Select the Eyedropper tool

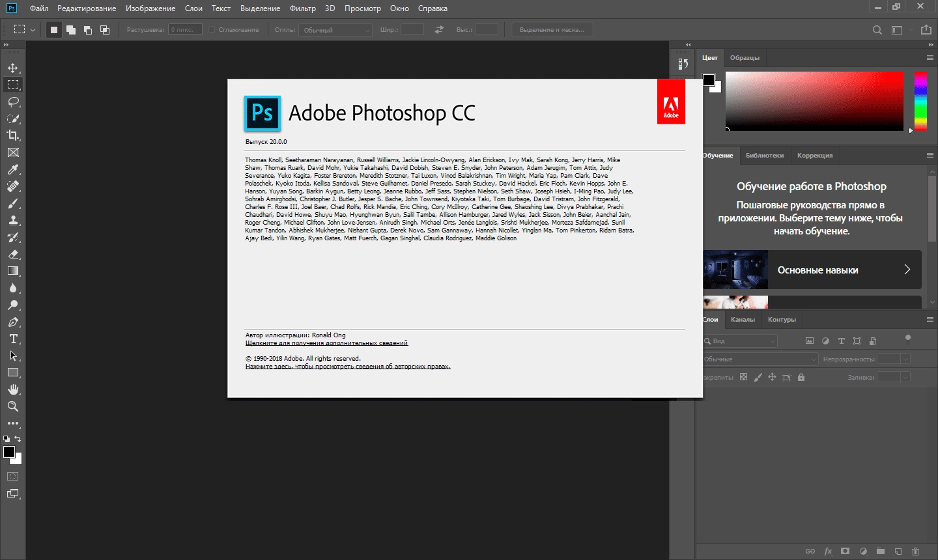pos(13,169)
